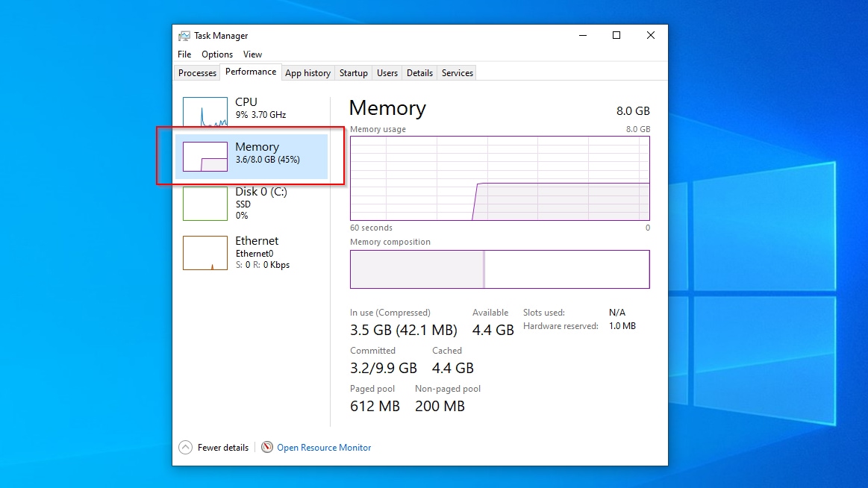The image size is (868, 488).
Task: Click the Memory composition bar
Action: pos(499,269)
